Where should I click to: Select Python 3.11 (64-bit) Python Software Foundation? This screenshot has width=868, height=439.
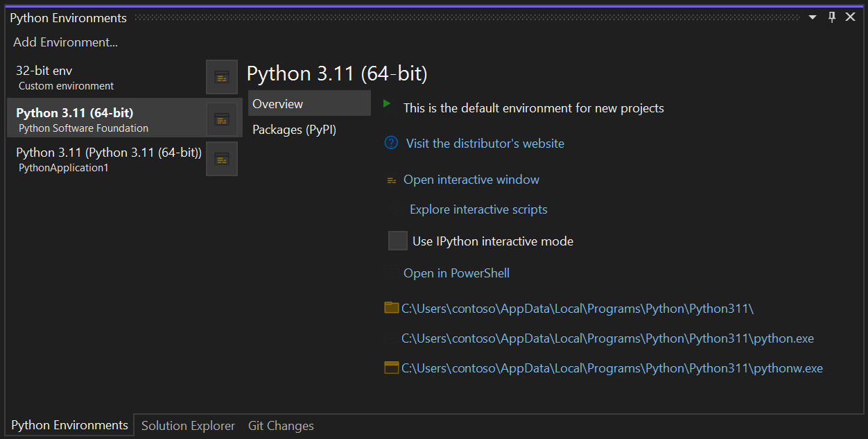click(106, 119)
